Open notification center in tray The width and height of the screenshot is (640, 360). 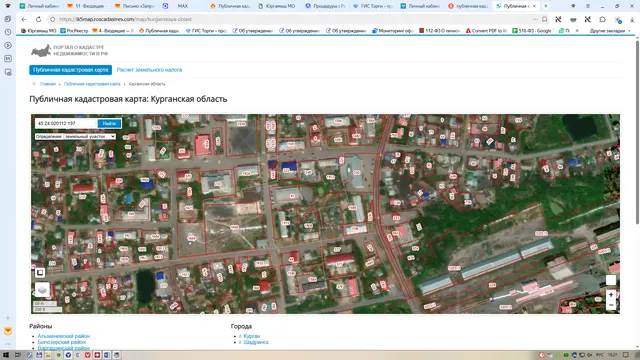click(x=626, y=355)
